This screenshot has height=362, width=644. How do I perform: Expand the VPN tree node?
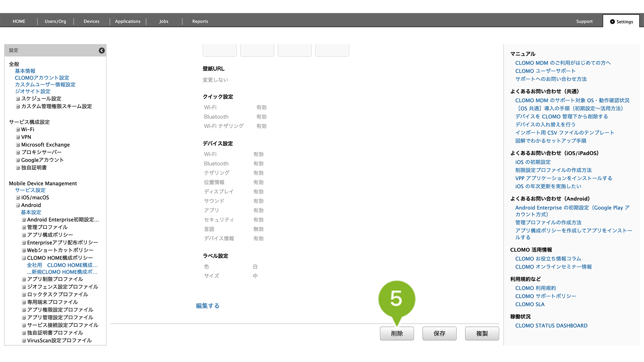click(18, 137)
